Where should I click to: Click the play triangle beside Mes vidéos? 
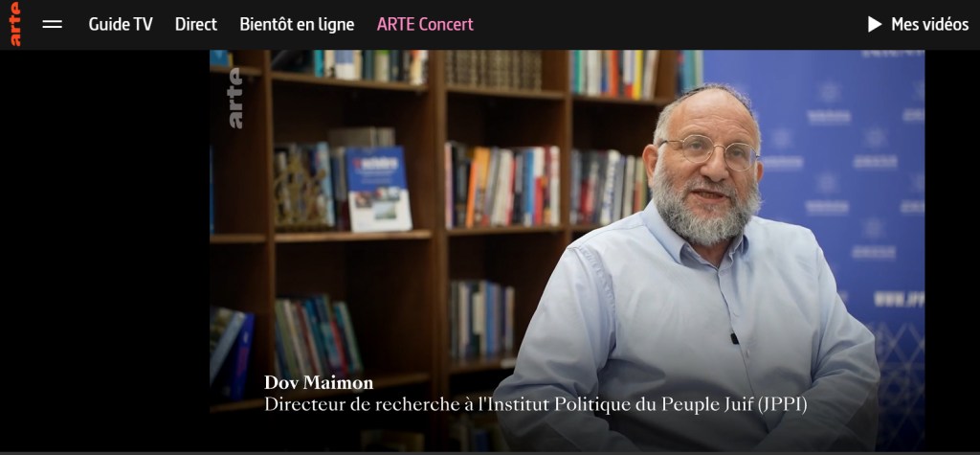click(x=875, y=24)
